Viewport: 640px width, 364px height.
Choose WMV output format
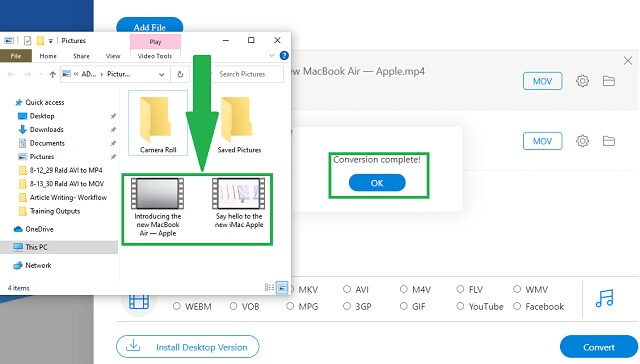point(531,289)
